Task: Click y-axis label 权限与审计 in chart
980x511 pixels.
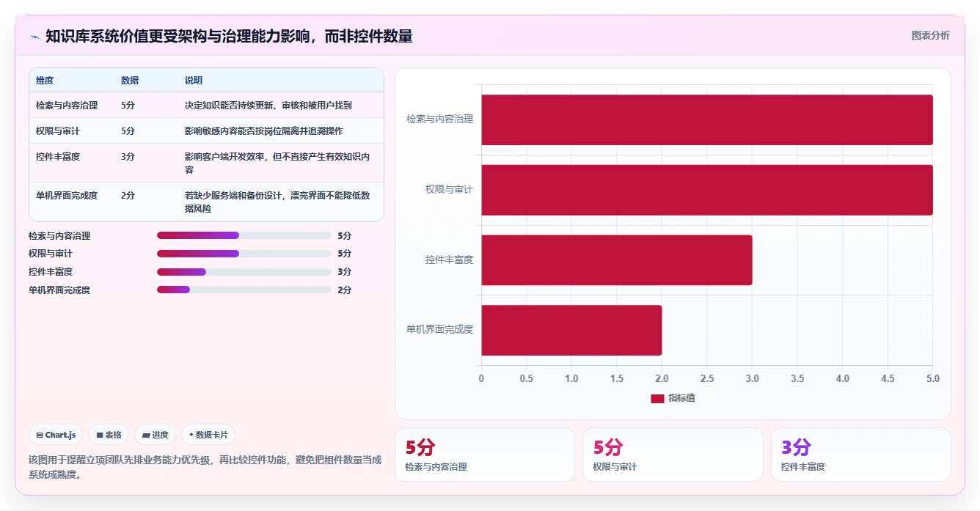Action: [450, 189]
